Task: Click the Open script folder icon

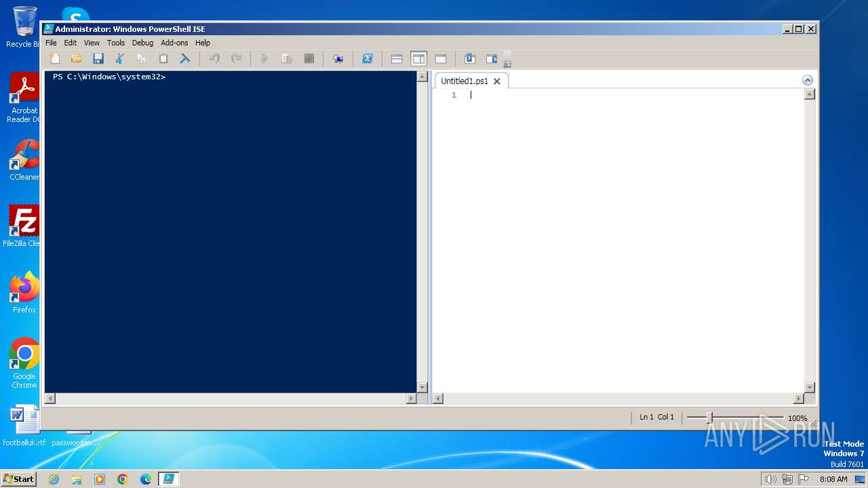Action: (x=77, y=59)
